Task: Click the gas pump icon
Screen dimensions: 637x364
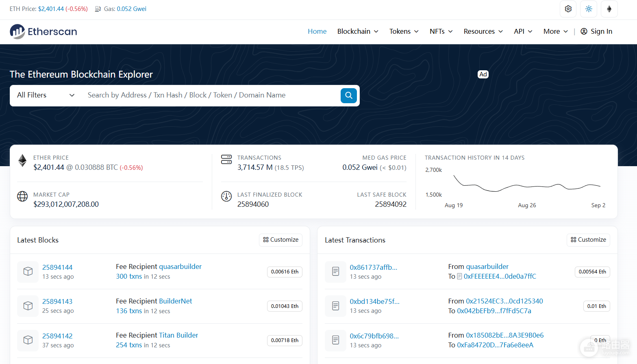Action: [x=98, y=9]
